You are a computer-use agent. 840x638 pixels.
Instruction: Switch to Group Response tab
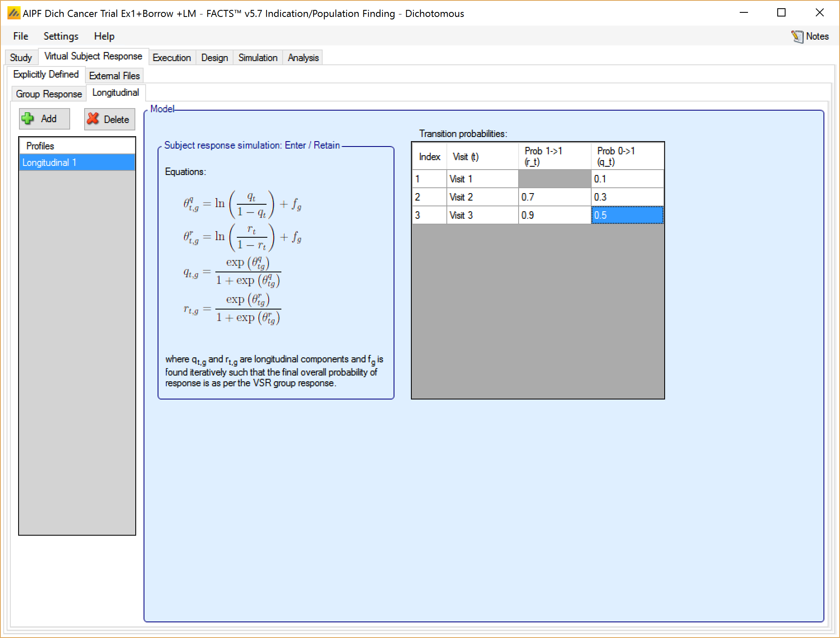(49, 94)
